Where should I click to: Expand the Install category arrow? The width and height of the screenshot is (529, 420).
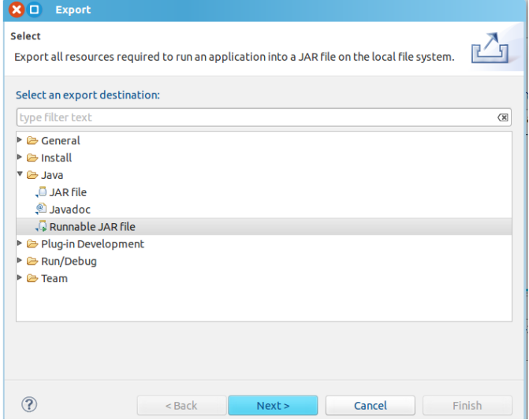pos(20,158)
